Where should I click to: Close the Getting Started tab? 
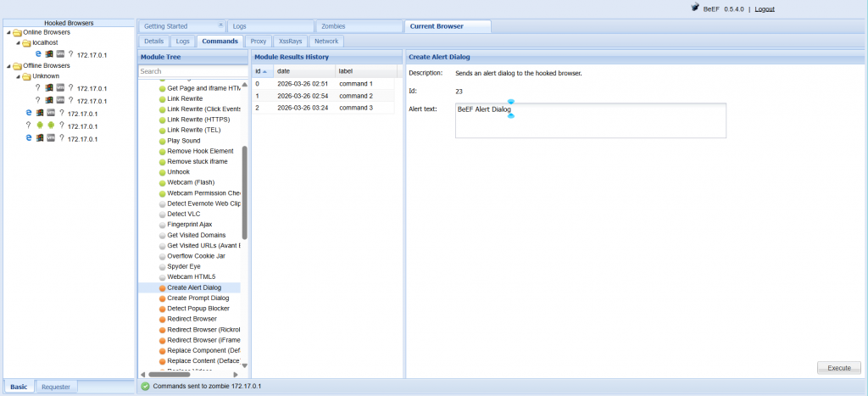point(221,26)
